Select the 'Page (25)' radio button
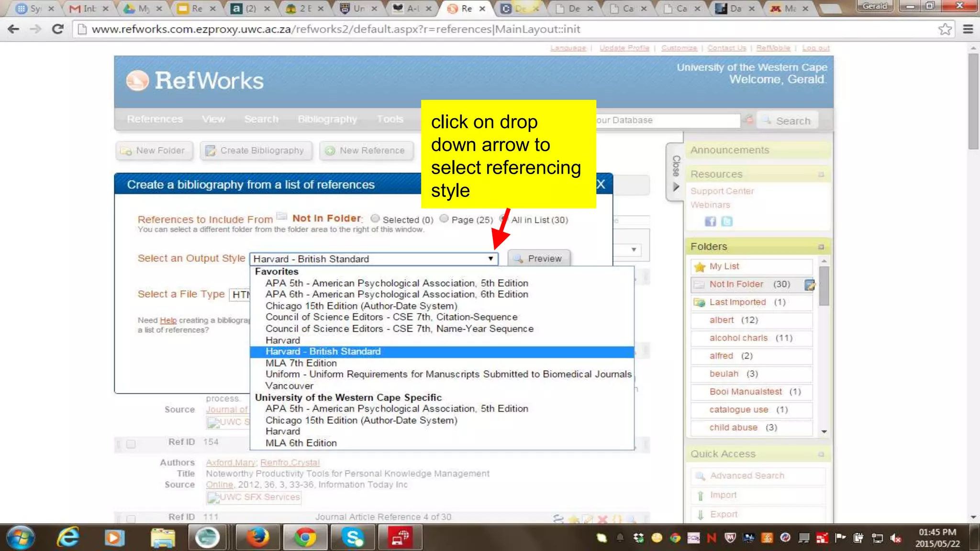The width and height of the screenshot is (980, 551). click(x=444, y=219)
